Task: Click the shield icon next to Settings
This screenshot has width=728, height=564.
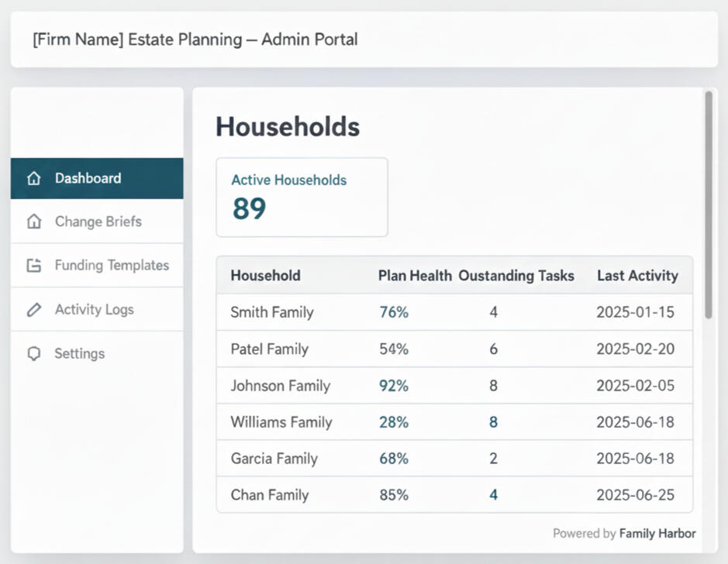Action: click(x=34, y=353)
